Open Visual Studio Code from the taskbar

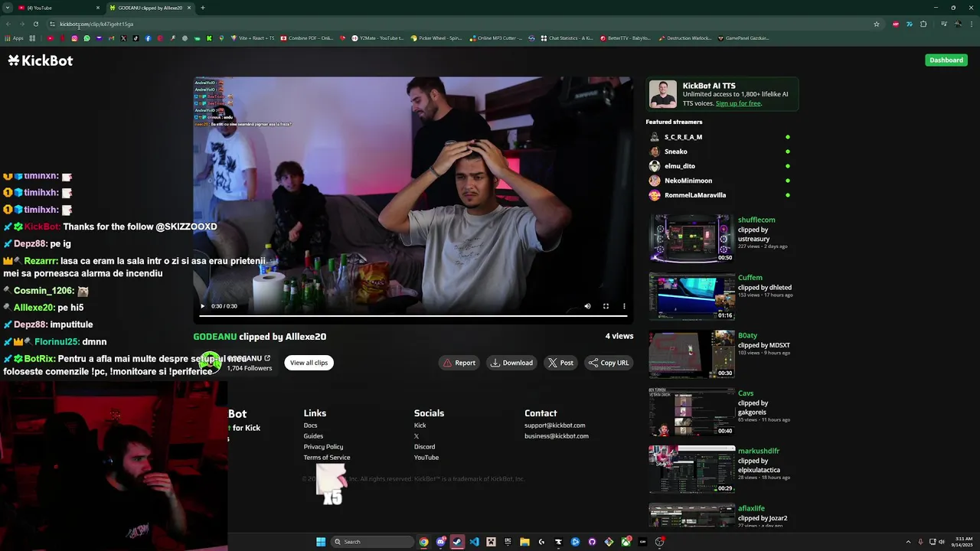[474, 542]
